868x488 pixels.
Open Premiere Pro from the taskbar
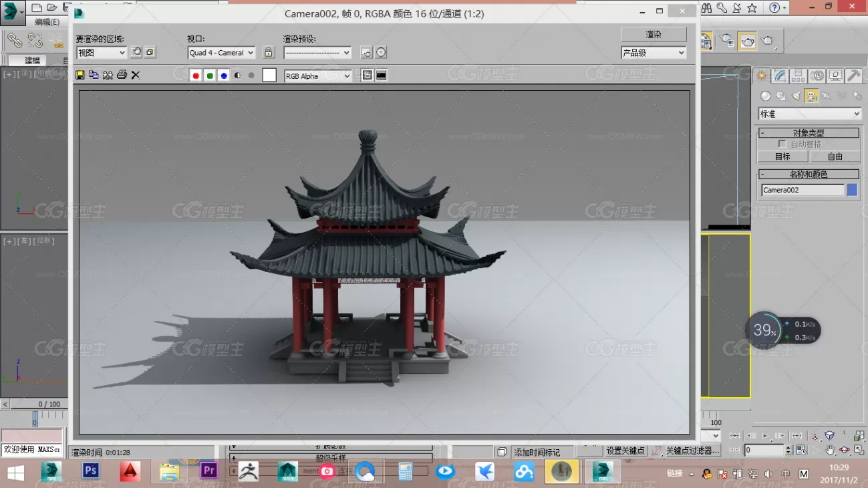(209, 471)
